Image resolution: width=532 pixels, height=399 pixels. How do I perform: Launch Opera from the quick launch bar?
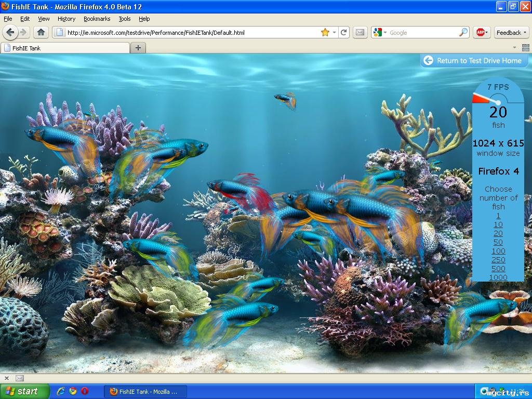coord(84,391)
